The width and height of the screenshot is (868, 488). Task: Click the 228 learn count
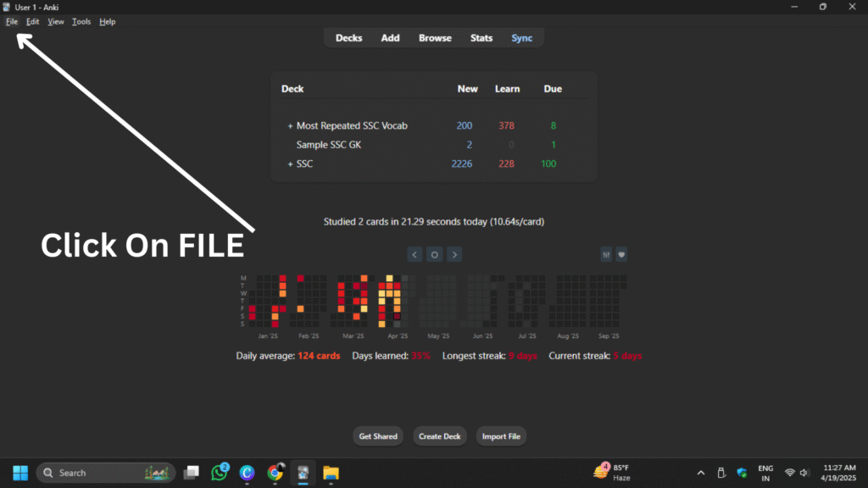pyautogui.click(x=507, y=164)
